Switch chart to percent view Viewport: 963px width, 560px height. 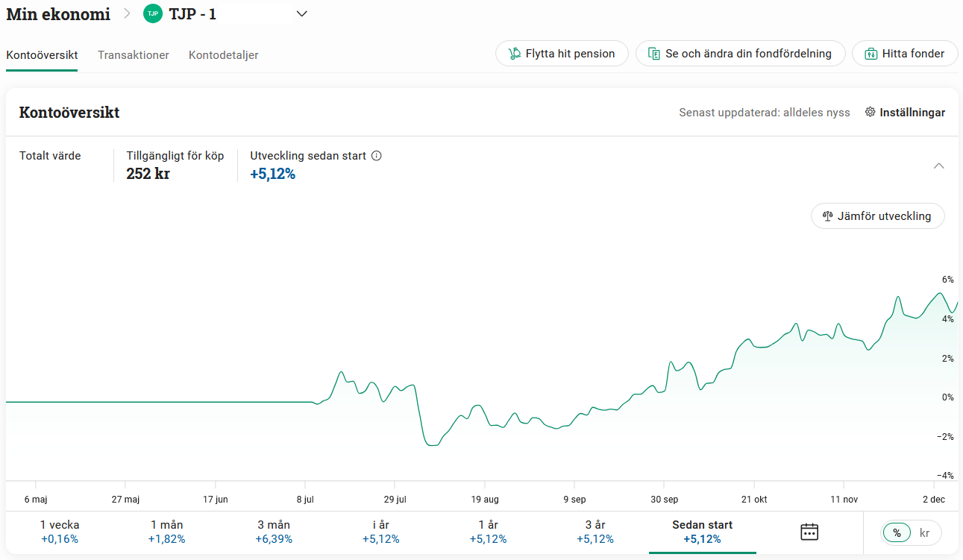coord(897,533)
